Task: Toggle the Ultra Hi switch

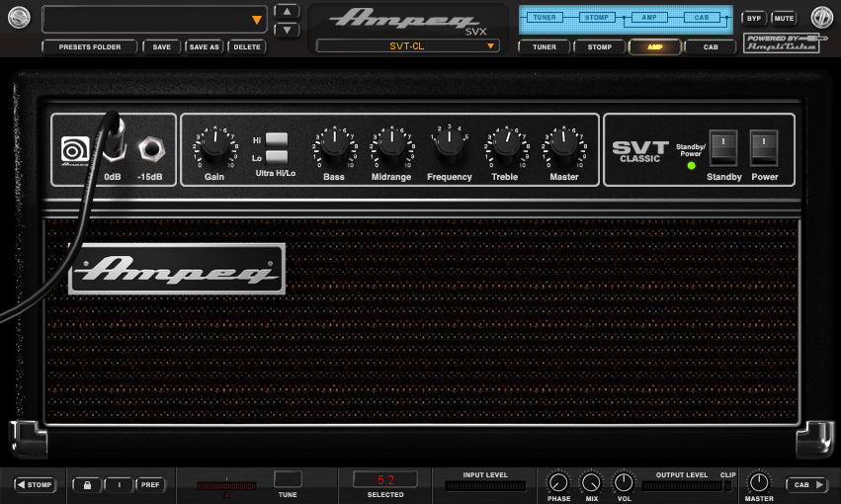Action: click(277, 140)
